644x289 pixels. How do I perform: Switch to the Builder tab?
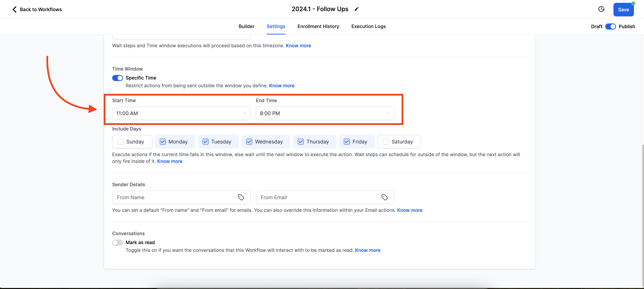[x=246, y=27]
